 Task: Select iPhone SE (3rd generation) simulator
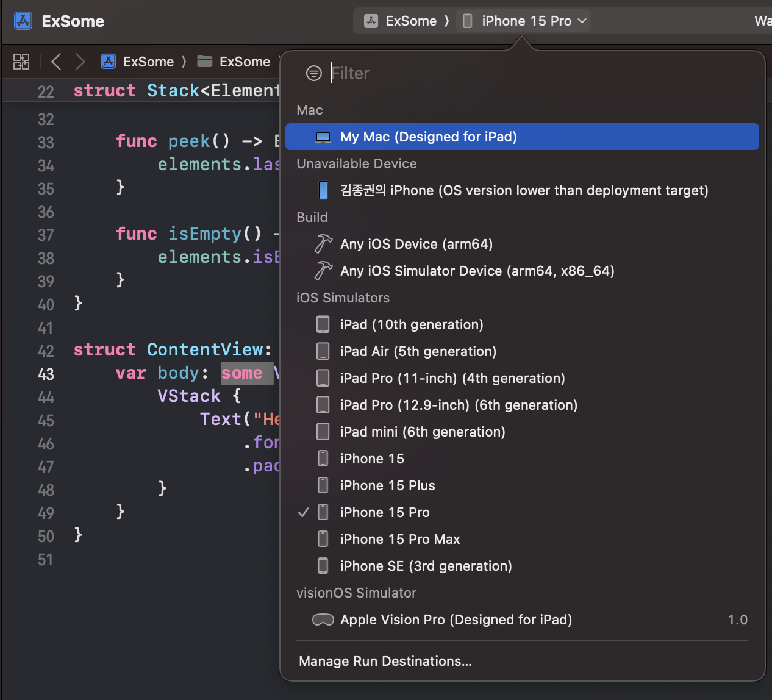point(522,566)
